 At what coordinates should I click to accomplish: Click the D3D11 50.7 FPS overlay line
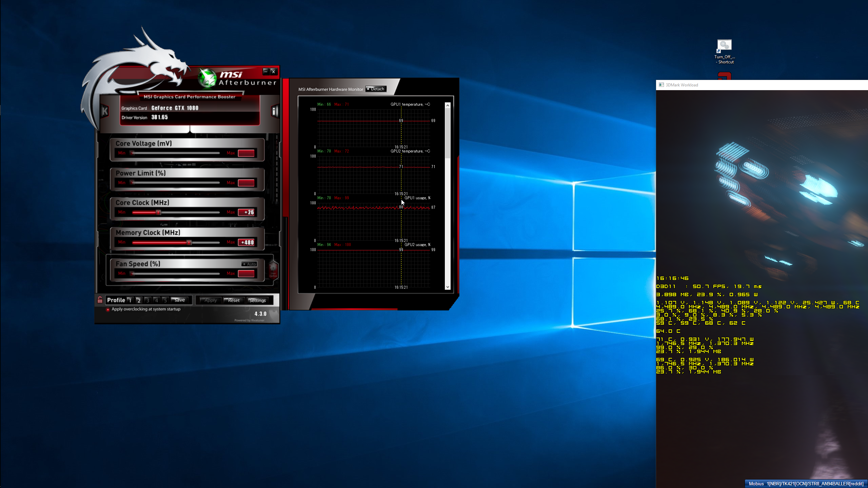(709, 286)
